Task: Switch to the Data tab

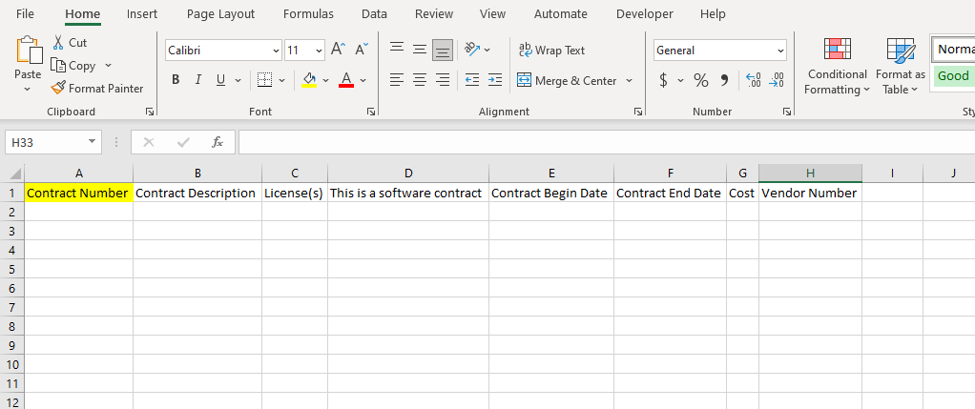Action: 374,14
